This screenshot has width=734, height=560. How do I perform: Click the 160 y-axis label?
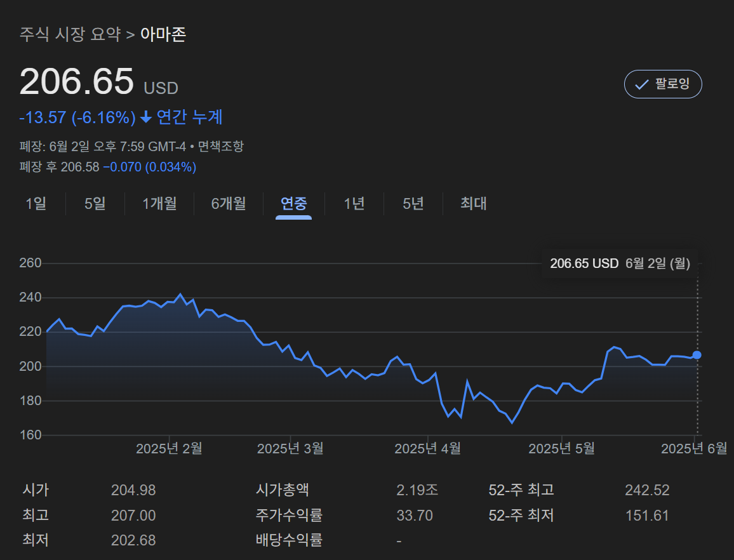(30, 435)
